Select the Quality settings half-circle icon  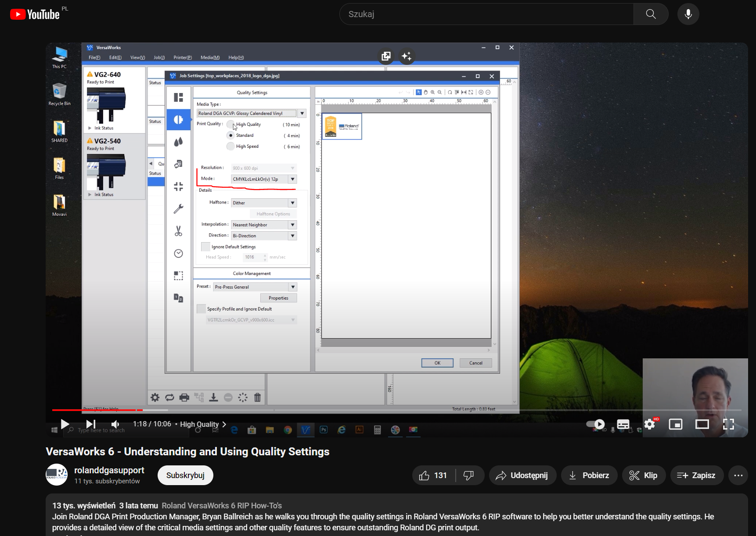(178, 120)
